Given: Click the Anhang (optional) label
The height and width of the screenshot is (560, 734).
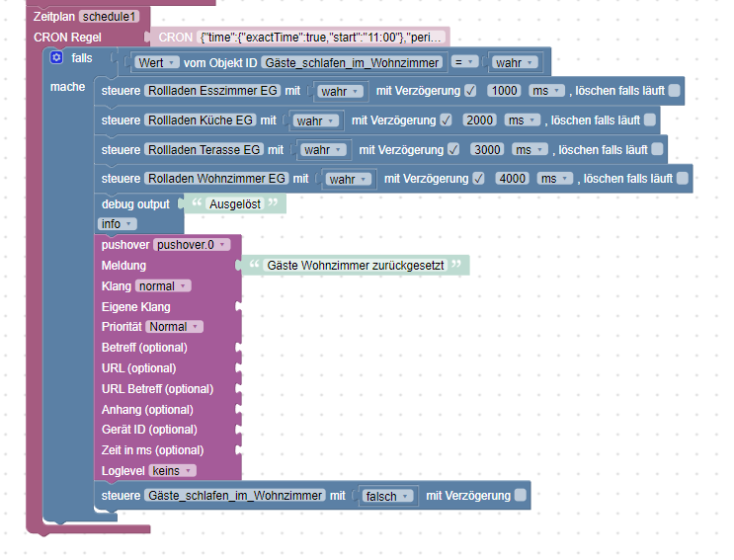Looking at the screenshot, I should (x=147, y=409).
